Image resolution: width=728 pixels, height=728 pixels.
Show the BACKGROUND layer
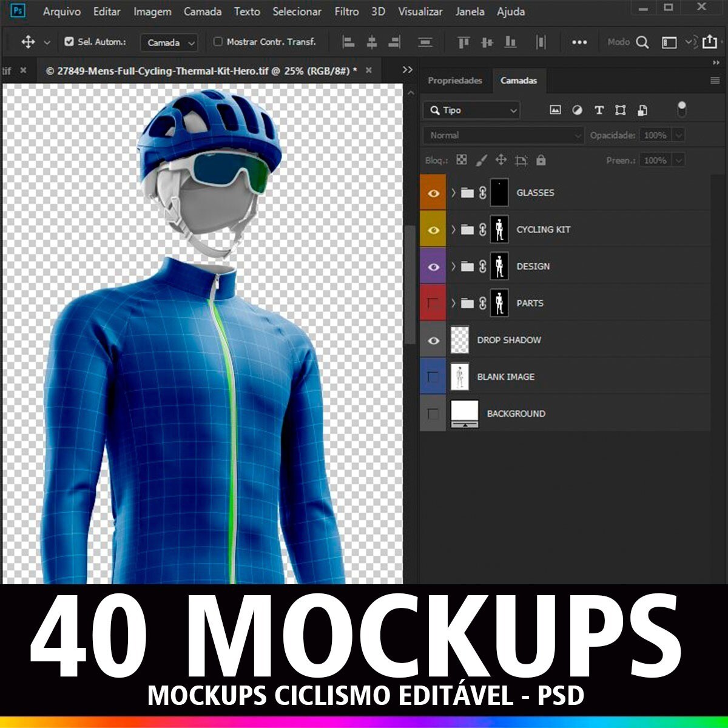pyautogui.click(x=433, y=414)
